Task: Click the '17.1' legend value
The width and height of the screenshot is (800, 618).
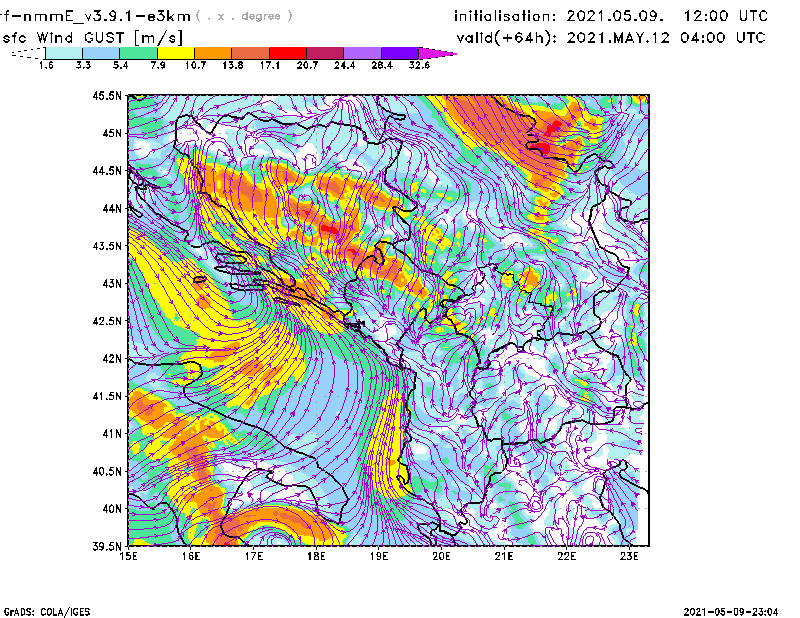Action: click(269, 65)
